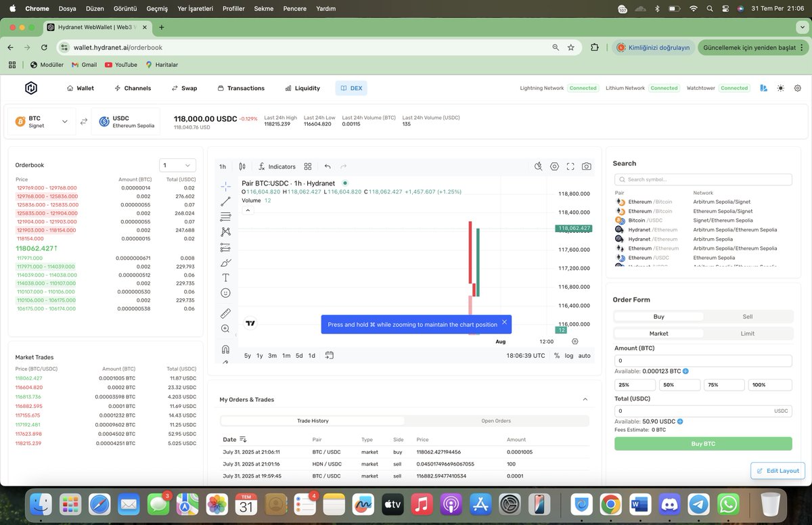Viewport: 812px width, 525px height.
Task: Open orderbook grouping dropdown showing 1
Action: (178, 165)
